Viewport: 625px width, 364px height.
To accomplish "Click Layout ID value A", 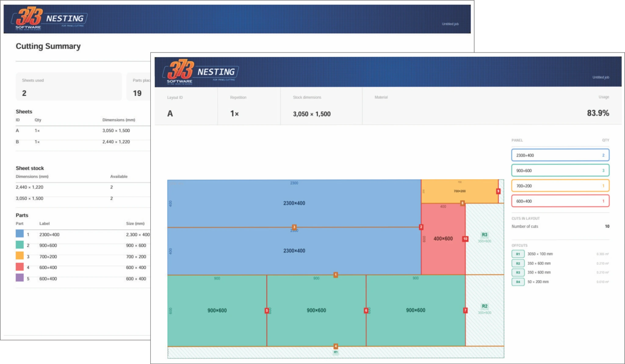I will tap(170, 114).
